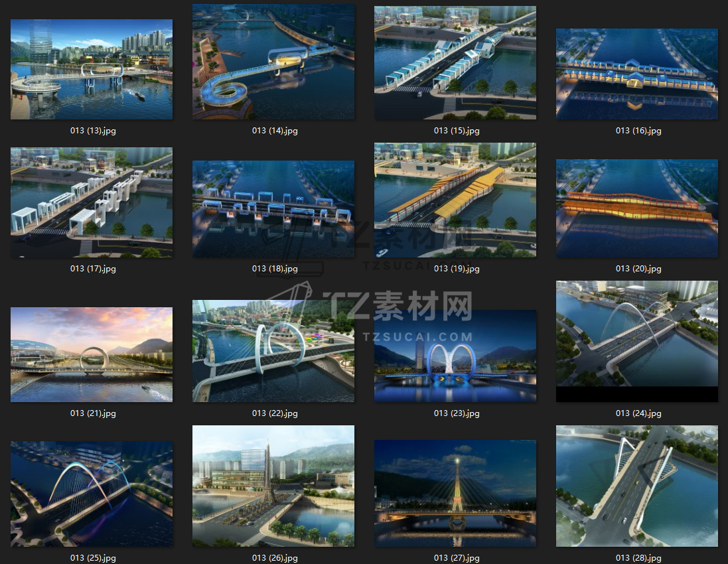Click the file name 013 (21).jpg
Screen dimensions: 728x564
[x=93, y=413]
